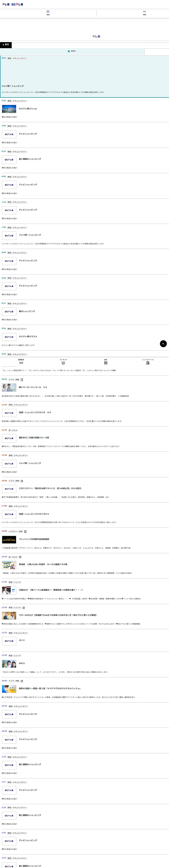The height and width of the screenshot is (868, 169).
Task: Open the ガイド program title at 22:55
Action: coord(22,640)
